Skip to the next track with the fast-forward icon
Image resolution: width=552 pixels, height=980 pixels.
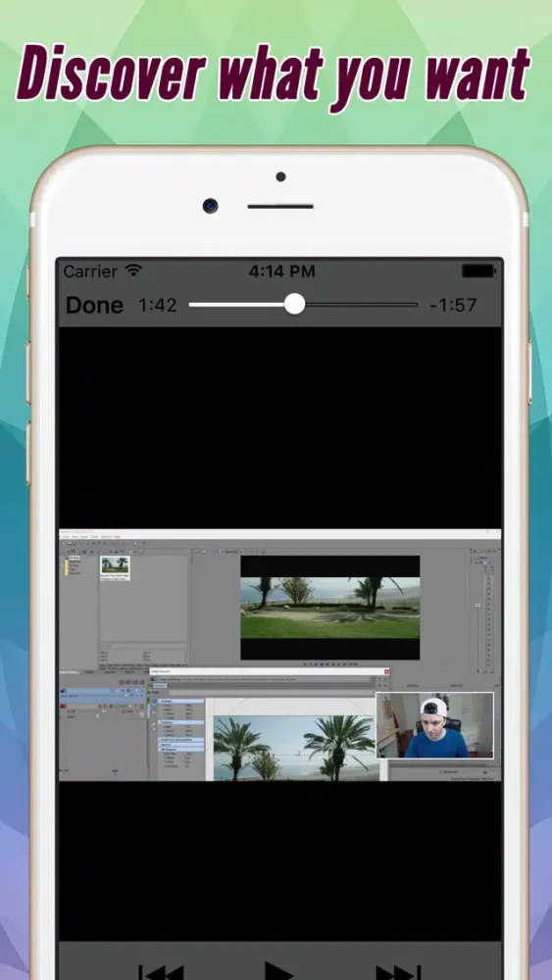point(398,973)
